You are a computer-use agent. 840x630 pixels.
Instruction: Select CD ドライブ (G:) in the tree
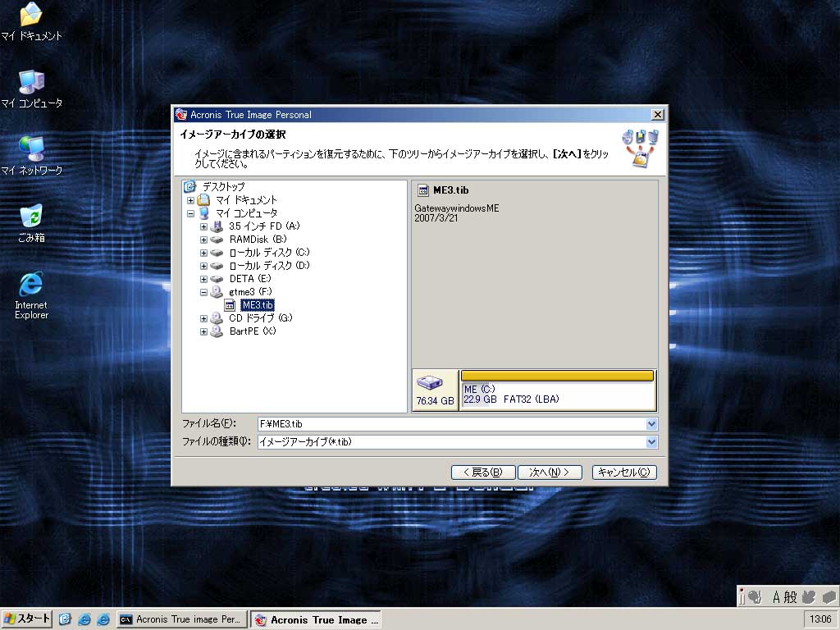260,318
